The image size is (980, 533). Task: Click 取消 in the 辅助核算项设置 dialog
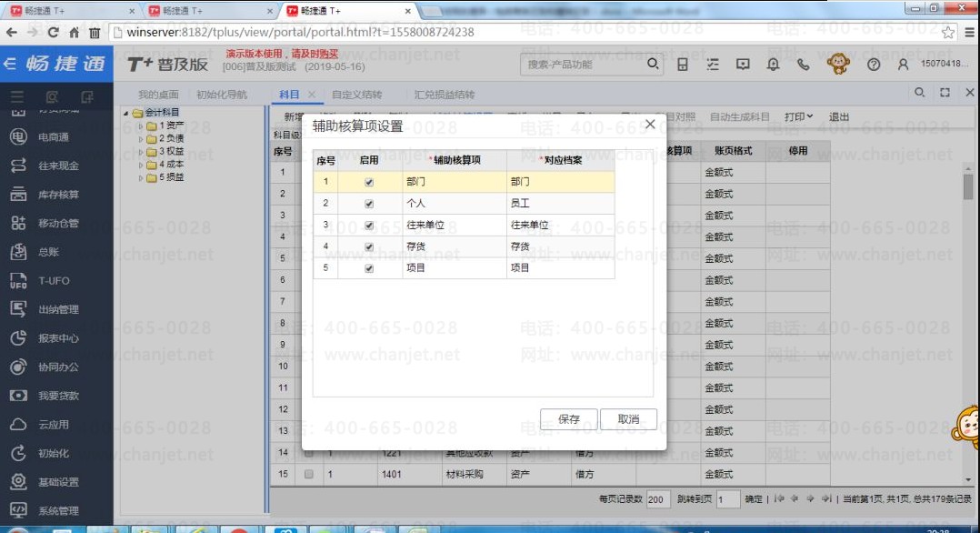628,419
